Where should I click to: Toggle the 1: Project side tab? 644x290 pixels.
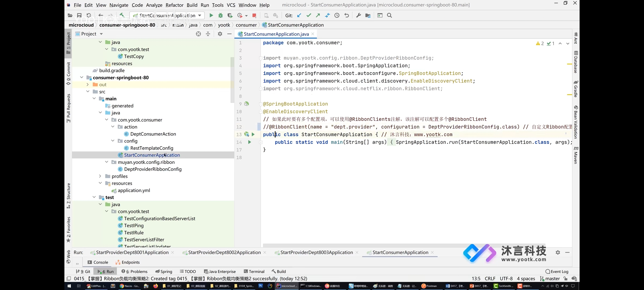[68, 43]
